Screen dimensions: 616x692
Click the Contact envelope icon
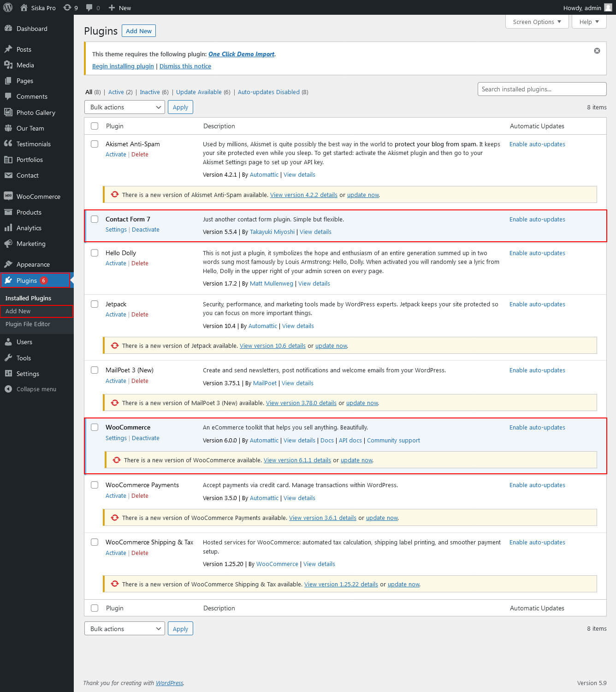(x=8, y=175)
